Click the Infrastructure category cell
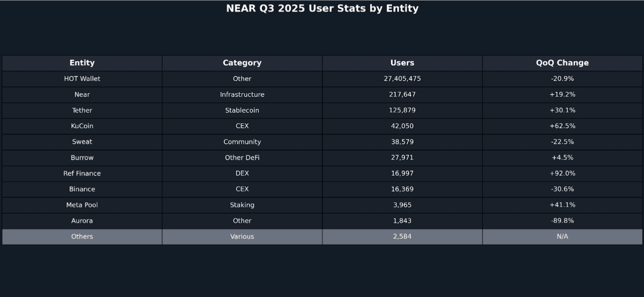Viewport: 644px width, 297px height. 242,95
